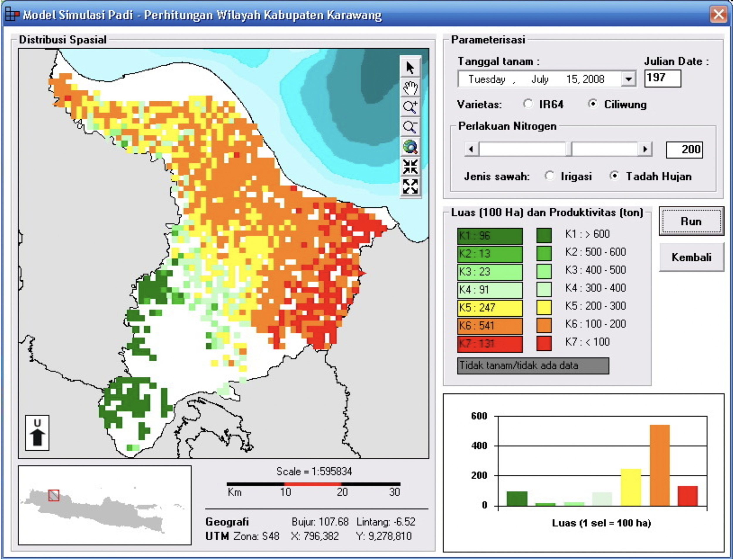The image size is (733, 560).
Task: Click the globe full-extent zoom icon
Action: point(410,147)
